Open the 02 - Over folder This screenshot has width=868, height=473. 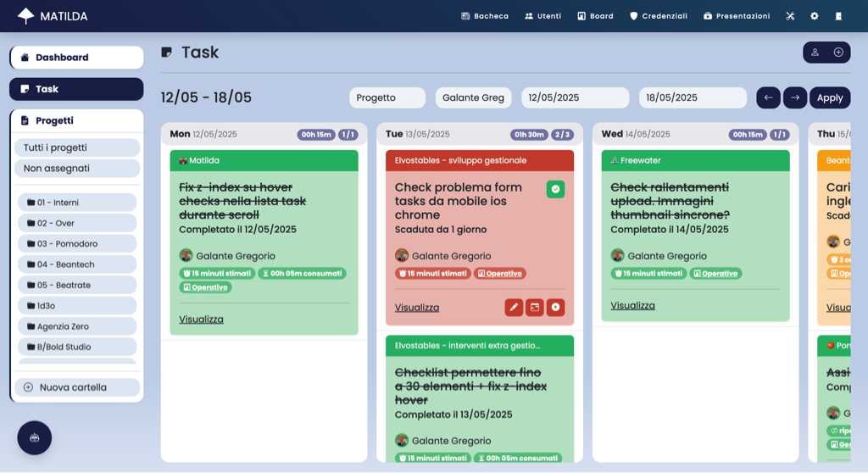77,223
